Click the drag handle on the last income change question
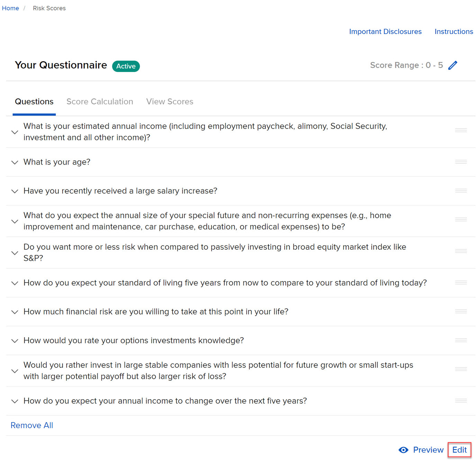 coord(461,400)
